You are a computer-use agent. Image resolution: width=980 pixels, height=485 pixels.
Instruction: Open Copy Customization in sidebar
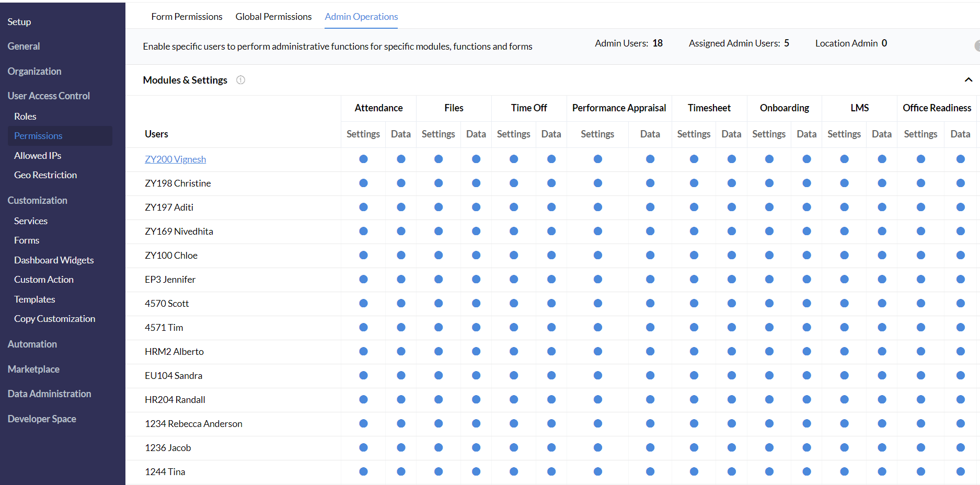coord(54,319)
